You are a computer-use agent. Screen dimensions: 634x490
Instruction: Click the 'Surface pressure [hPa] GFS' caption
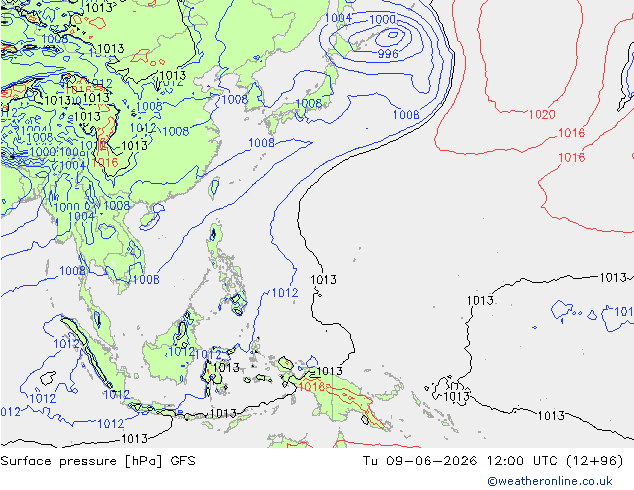(x=98, y=461)
